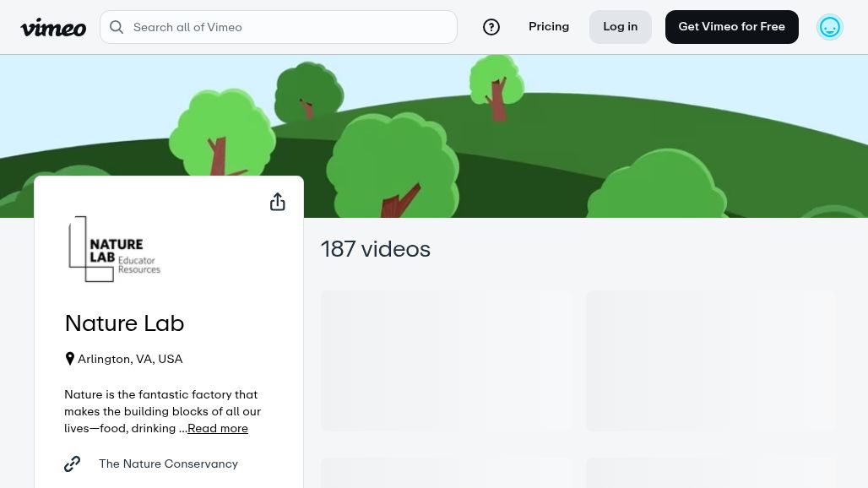868x488 pixels.
Task: Expand bio with Read more
Action: coord(218,428)
